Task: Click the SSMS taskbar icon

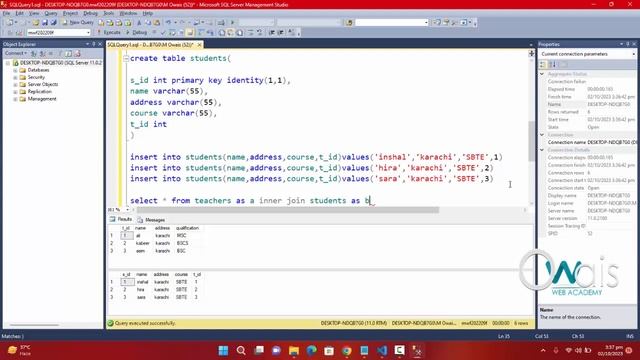Action: pyautogui.click(x=417, y=351)
